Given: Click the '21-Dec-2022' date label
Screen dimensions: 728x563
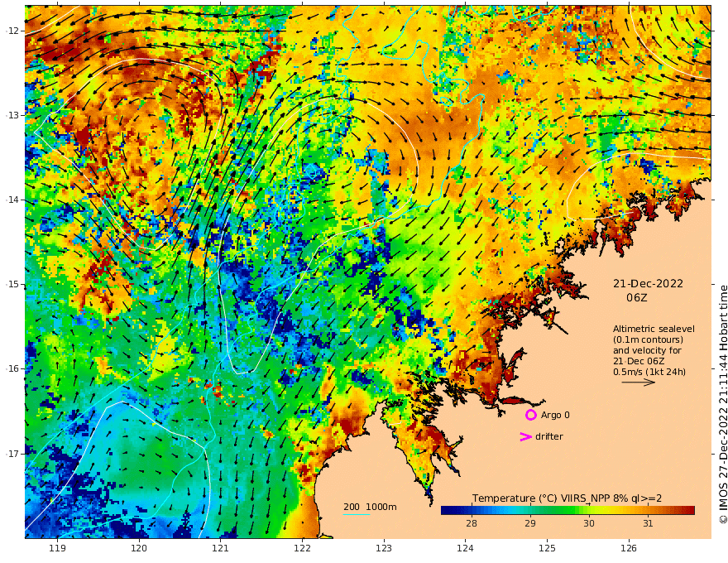Looking at the screenshot, I should coord(648,284).
